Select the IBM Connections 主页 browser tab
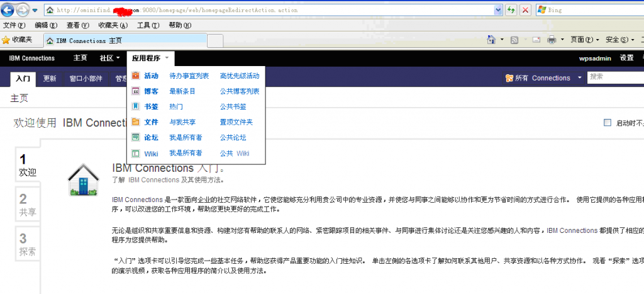Screen dimensions: 644x294 tap(125, 40)
